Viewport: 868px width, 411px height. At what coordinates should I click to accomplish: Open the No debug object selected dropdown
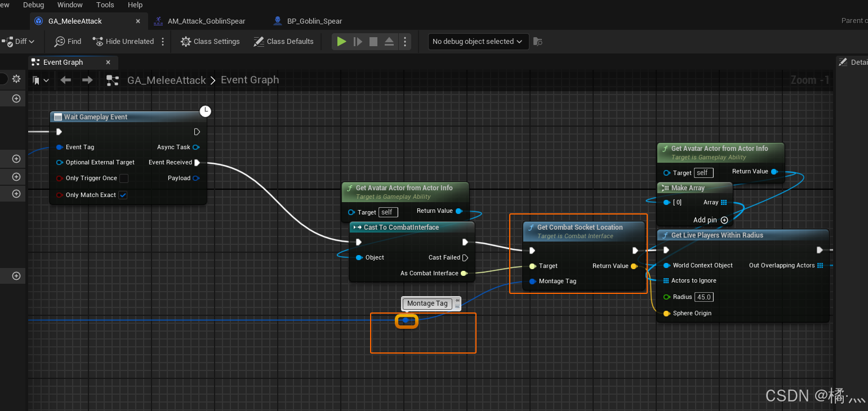click(478, 42)
